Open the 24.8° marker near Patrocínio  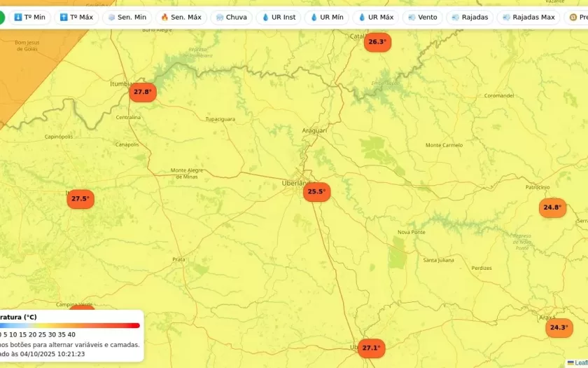552,207
